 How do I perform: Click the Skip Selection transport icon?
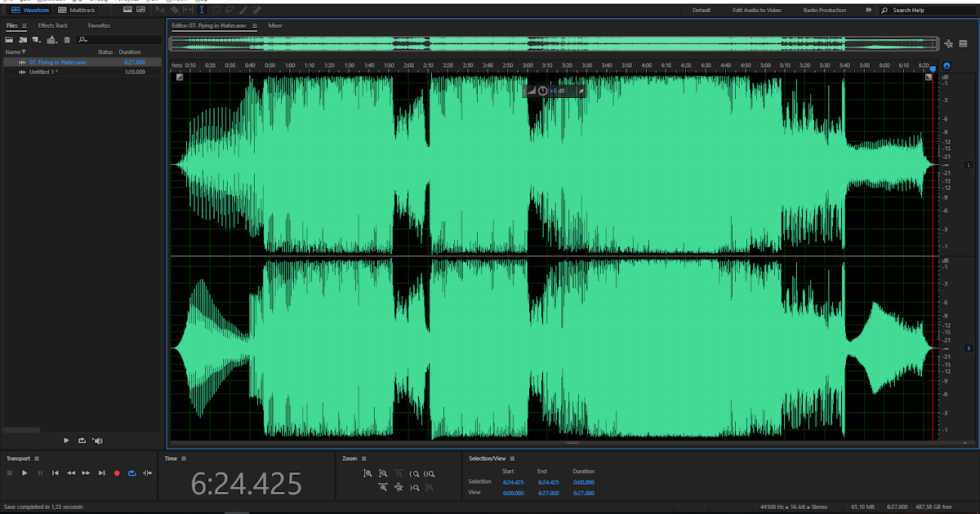[x=147, y=473]
